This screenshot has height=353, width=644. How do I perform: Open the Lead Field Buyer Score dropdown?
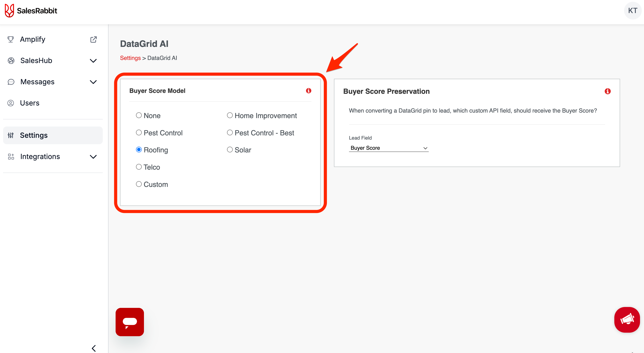[389, 148]
